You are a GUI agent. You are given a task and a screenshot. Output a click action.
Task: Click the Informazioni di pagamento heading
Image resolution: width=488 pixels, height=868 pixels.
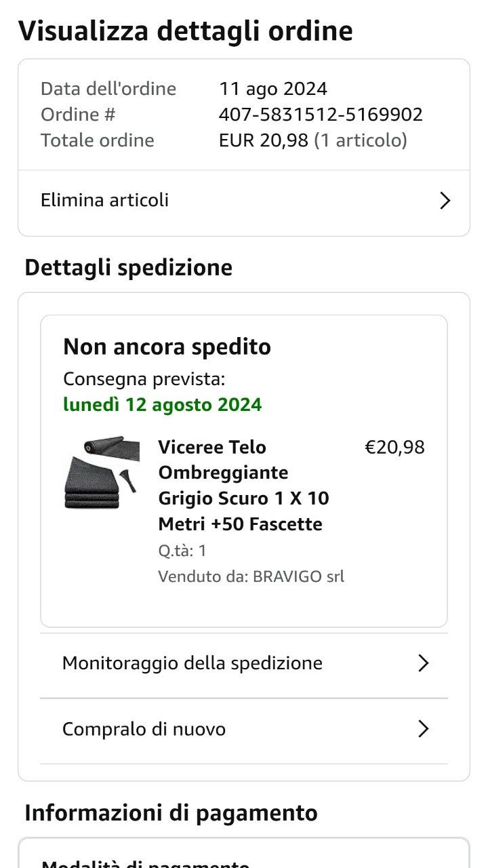click(x=171, y=812)
